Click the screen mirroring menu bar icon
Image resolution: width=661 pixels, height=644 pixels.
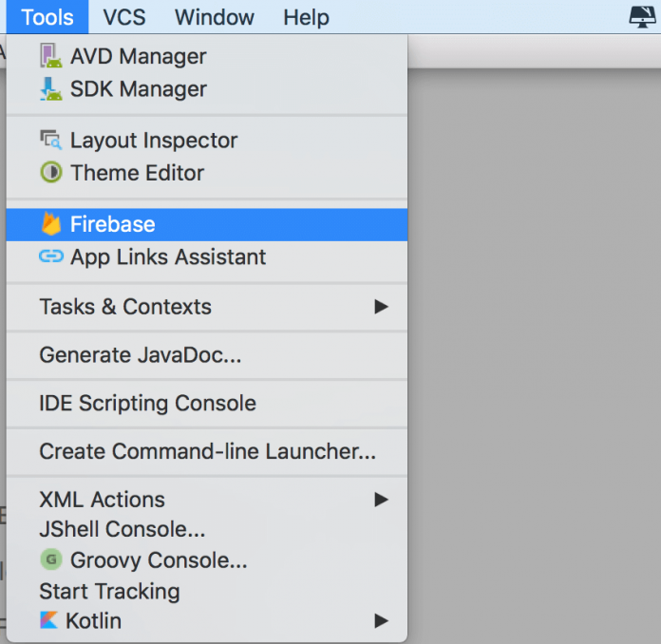643,16
